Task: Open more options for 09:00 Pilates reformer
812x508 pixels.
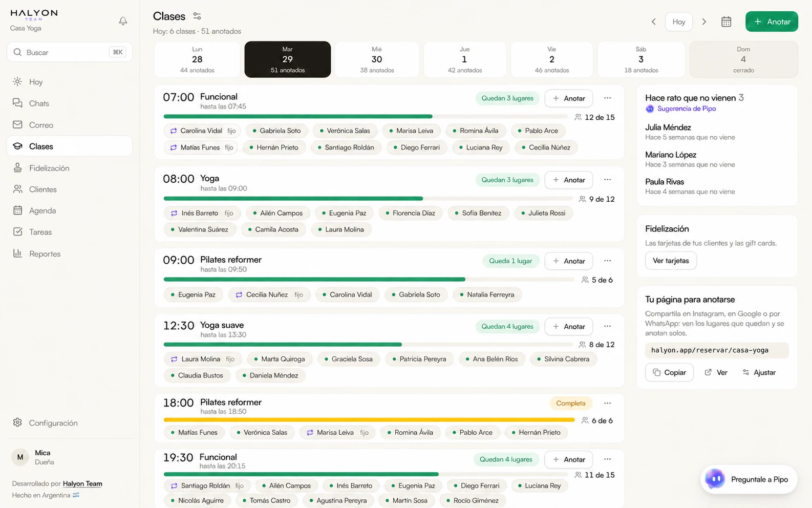Action: tap(607, 261)
